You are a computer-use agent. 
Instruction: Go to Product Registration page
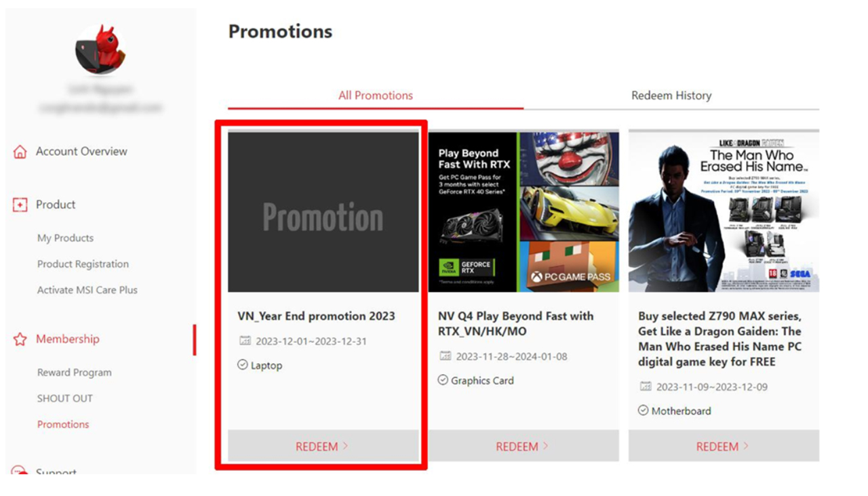(x=83, y=264)
